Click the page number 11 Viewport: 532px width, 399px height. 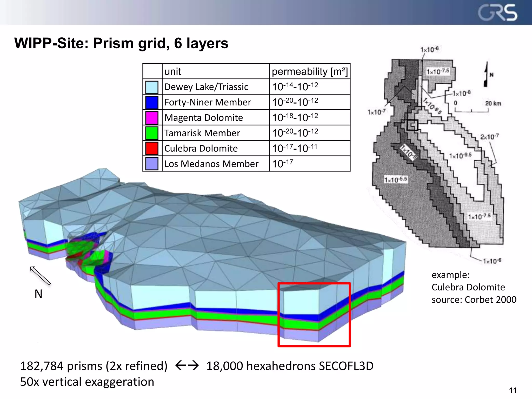pyautogui.click(x=513, y=390)
